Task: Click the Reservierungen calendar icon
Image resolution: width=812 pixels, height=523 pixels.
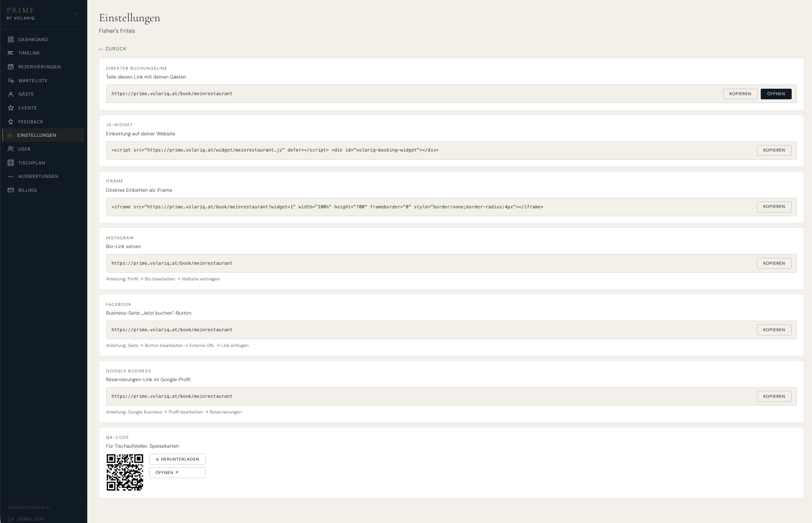Action: click(11, 67)
